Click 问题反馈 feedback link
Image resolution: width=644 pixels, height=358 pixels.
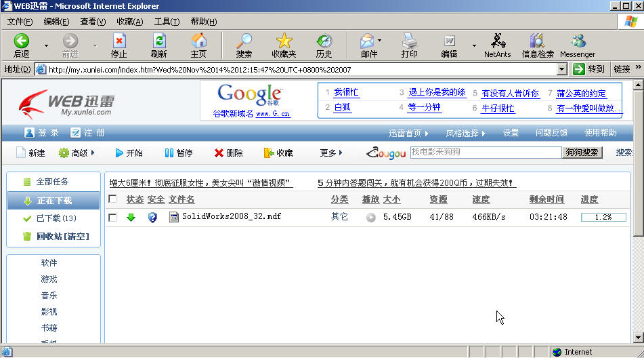(x=552, y=133)
